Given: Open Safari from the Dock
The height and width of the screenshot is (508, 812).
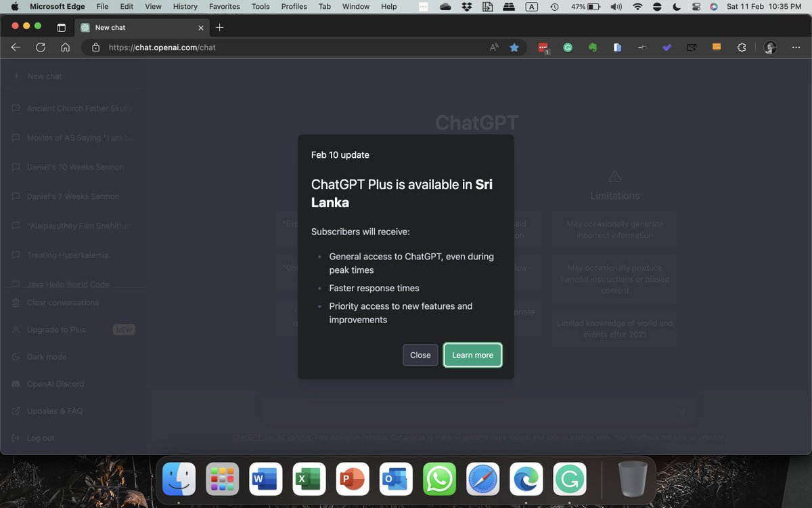Looking at the screenshot, I should click(482, 480).
